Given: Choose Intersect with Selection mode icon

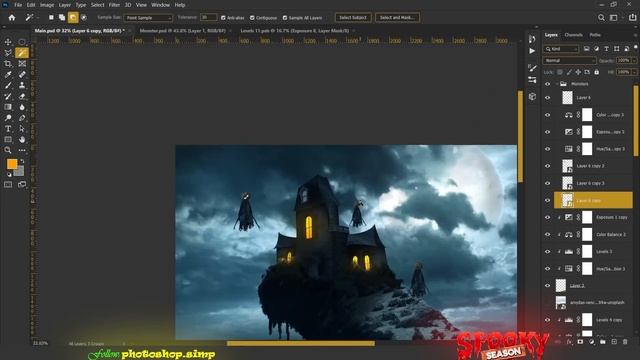Looking at the screenshot, I should (84, 18).
